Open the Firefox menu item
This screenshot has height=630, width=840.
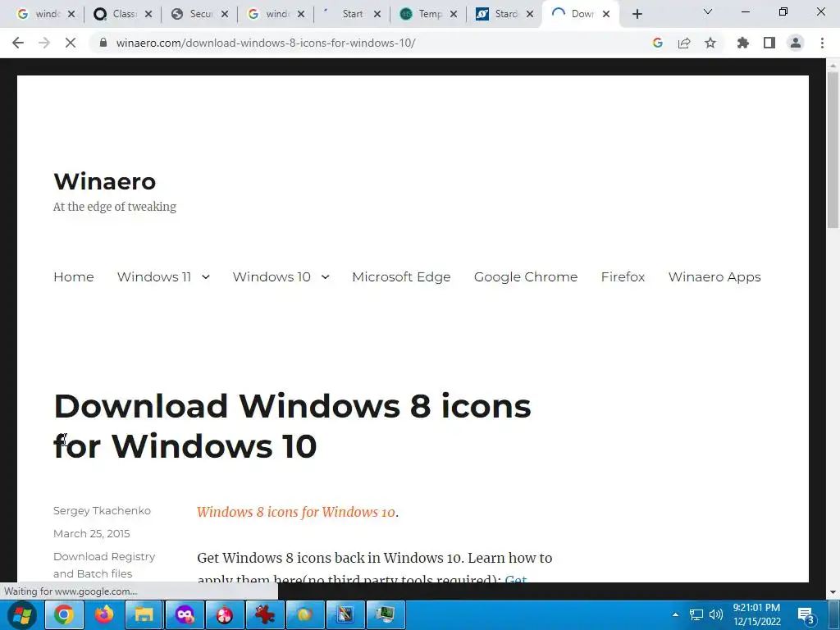pos(623,277)
